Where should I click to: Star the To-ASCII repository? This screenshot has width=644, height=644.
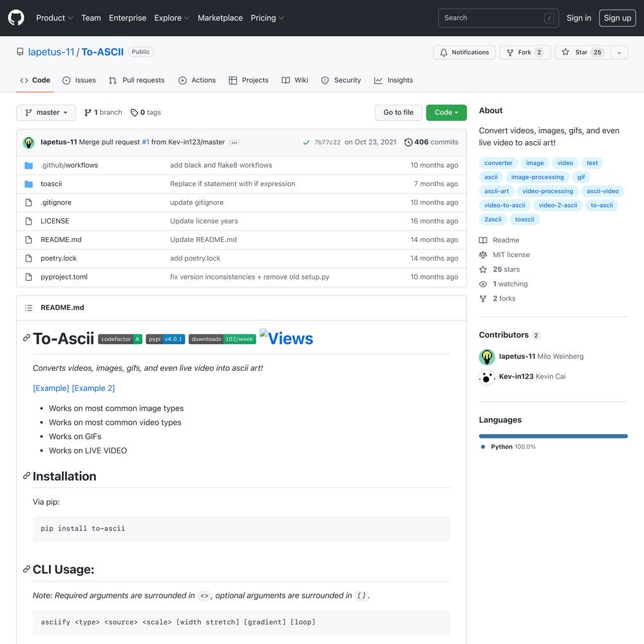click(x=583, y=52)
